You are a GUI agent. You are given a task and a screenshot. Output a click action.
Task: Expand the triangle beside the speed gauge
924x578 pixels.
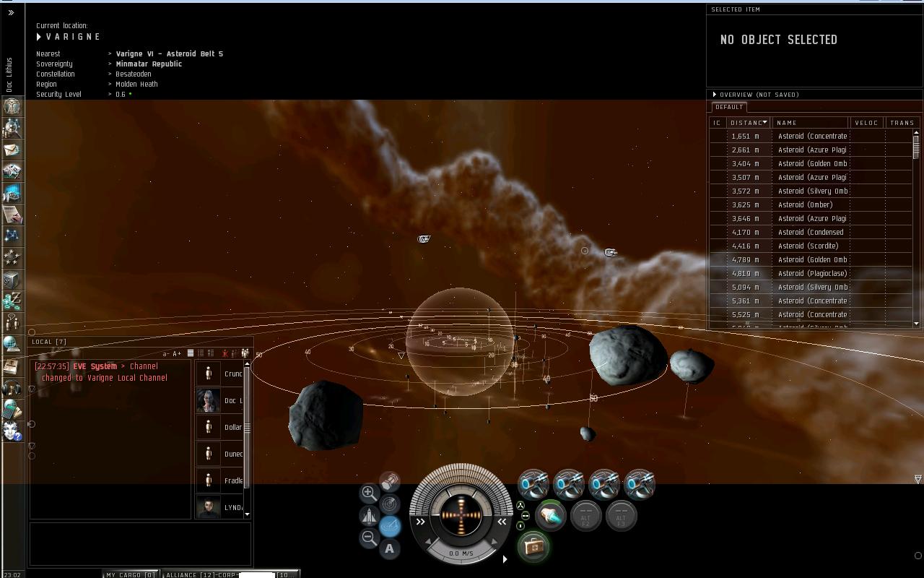click(x=505, y=558)
